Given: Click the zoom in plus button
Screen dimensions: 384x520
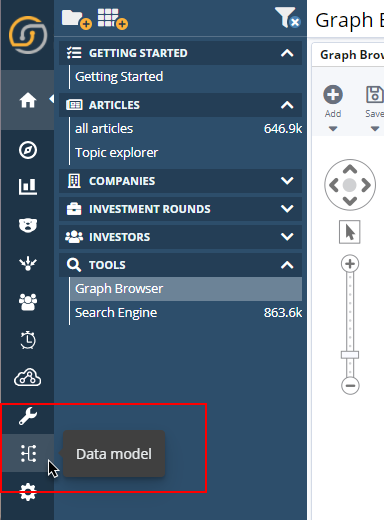Looking at the screenshot, I should (350, 264).
